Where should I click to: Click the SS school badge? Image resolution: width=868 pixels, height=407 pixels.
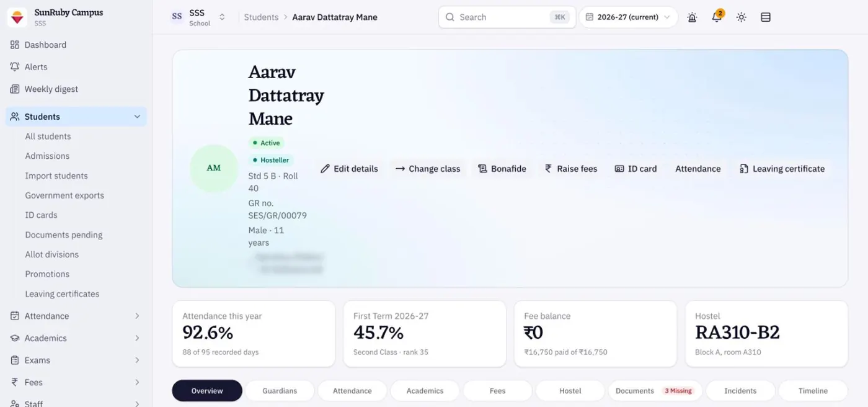[177, 17]
